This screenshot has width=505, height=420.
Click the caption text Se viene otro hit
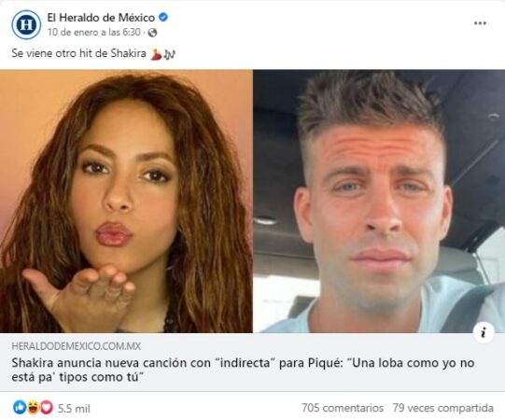(x=79, y=53)
